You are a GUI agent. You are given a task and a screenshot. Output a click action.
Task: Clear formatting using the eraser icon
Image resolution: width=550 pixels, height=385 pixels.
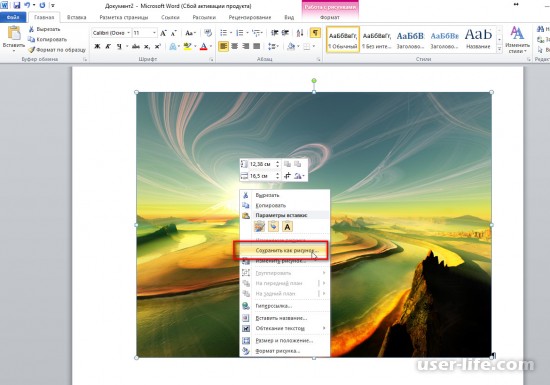[208, 33]
